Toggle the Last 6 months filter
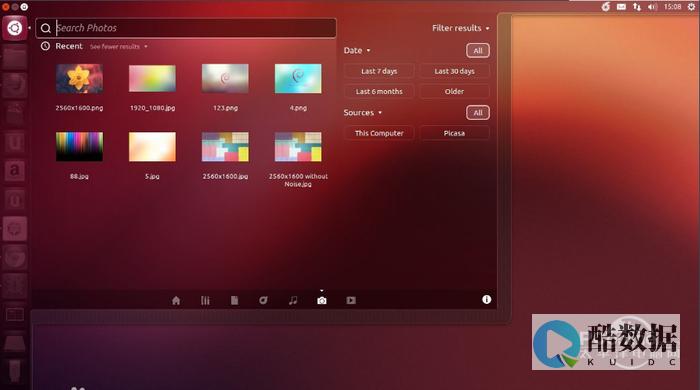This screenshot has width=700, height=390. pos(379,91)
